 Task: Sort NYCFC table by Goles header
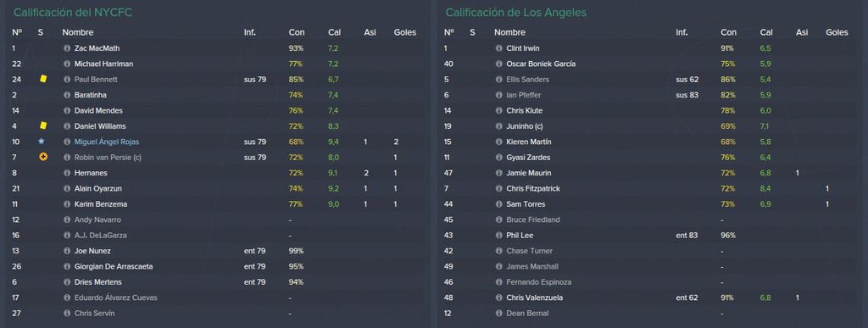coord(404,33)
